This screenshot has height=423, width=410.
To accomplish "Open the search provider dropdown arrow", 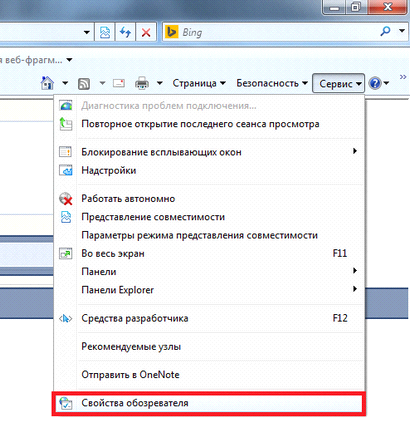I will click(402, 31).
